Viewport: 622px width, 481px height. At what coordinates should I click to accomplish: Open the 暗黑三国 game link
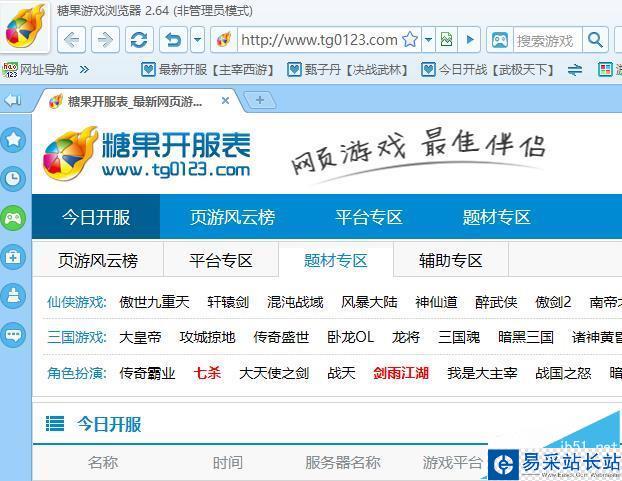tap(526, 337)
